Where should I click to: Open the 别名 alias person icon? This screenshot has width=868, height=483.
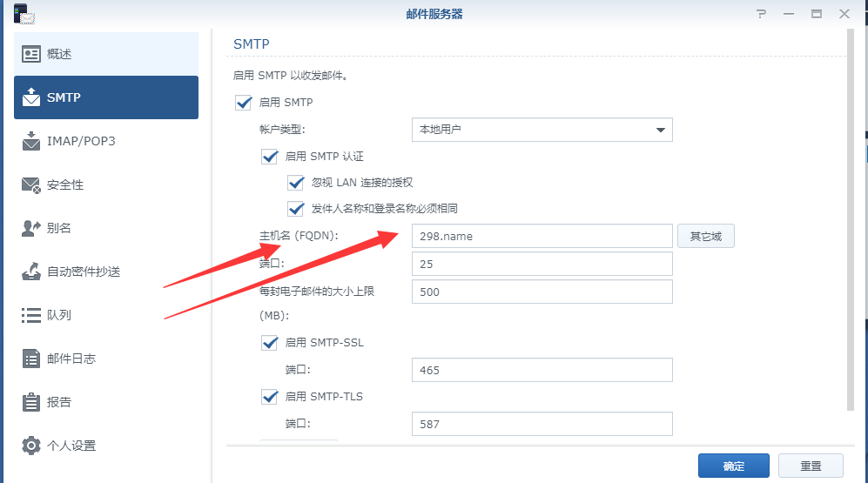tap(31, 228)
